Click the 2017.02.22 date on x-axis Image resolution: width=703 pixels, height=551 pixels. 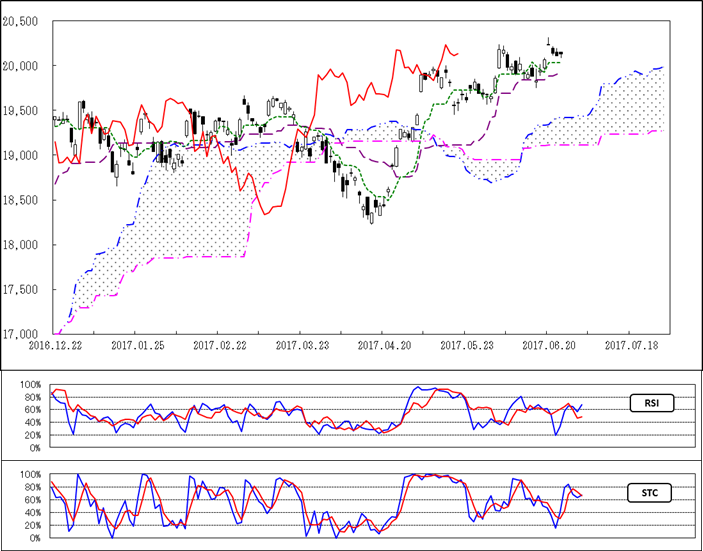[219, 345]
